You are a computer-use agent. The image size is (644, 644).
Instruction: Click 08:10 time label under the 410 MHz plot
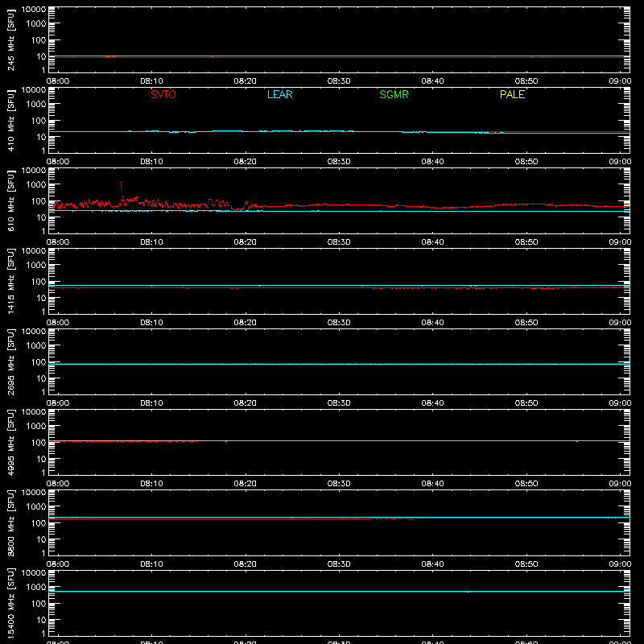click(x=151, y=162)
